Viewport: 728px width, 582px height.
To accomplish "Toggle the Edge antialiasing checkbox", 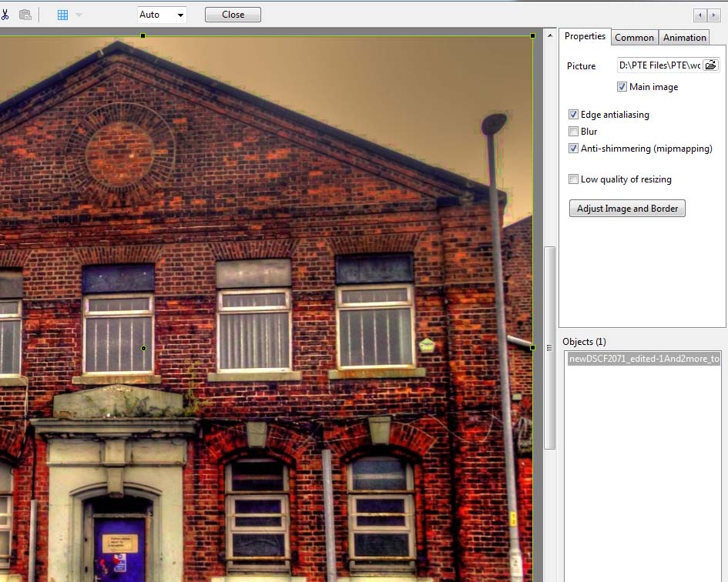I will (573, 115).
